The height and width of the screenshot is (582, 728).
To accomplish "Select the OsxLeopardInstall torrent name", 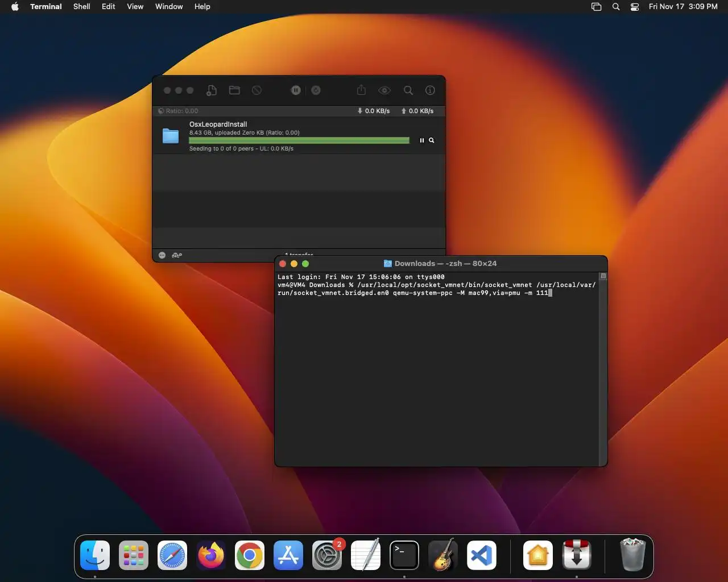I will click(x=218, y=124).
